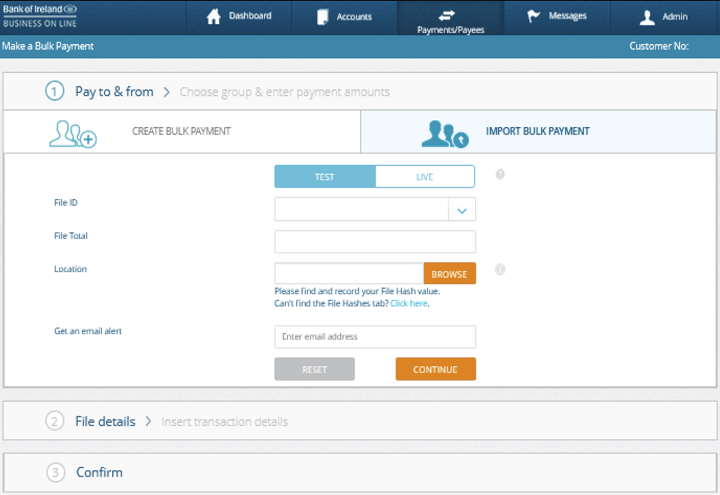Click the Admin user icon

(647, 17)
